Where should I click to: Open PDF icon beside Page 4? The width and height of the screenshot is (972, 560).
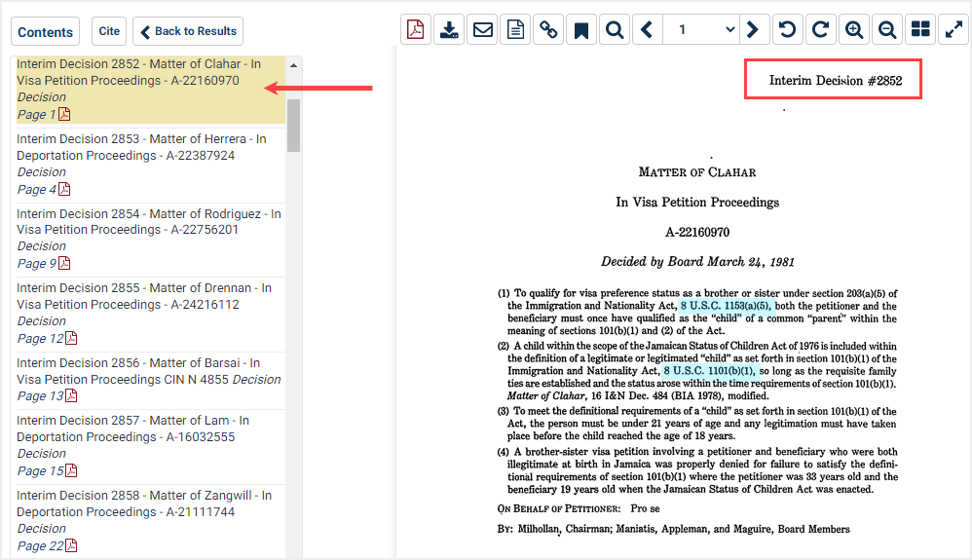click(64, 189)
